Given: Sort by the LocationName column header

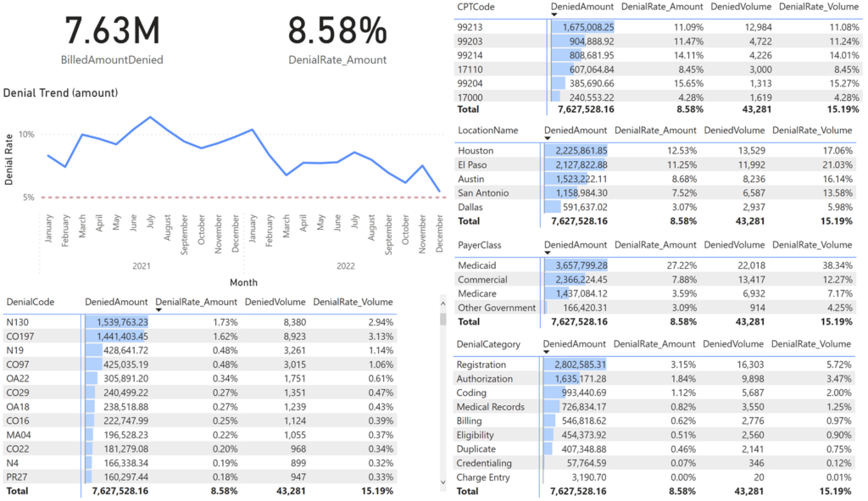Looking at the screenshot, I should point(487,130).
